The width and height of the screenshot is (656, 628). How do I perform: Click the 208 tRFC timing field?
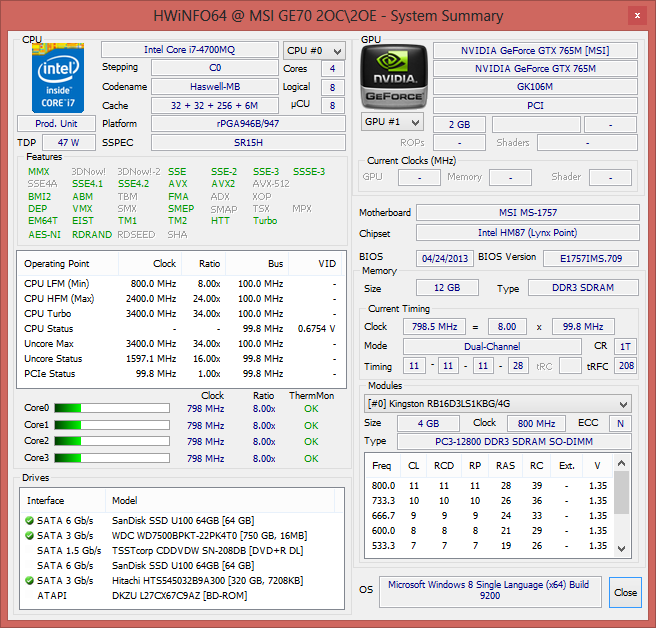coord(626,366)
